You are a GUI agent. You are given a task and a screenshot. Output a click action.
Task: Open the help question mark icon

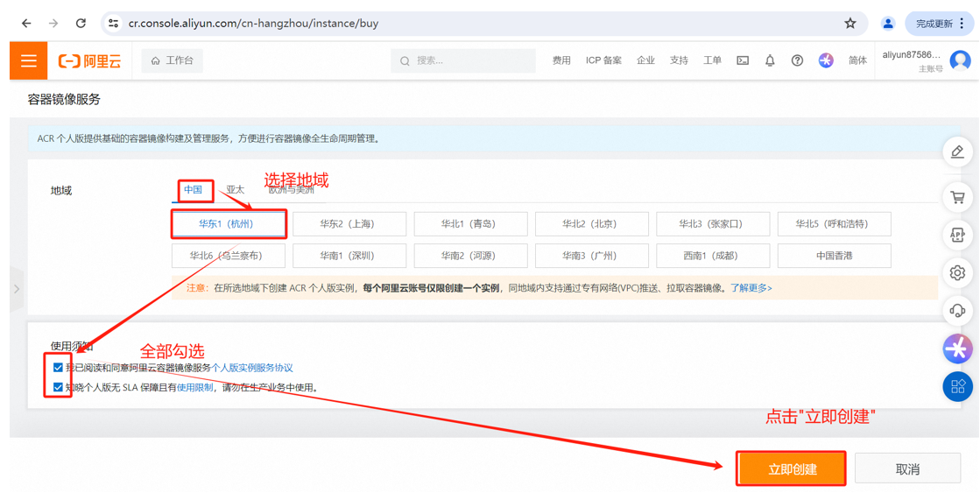pyautogui.click(x=797, y=60)
